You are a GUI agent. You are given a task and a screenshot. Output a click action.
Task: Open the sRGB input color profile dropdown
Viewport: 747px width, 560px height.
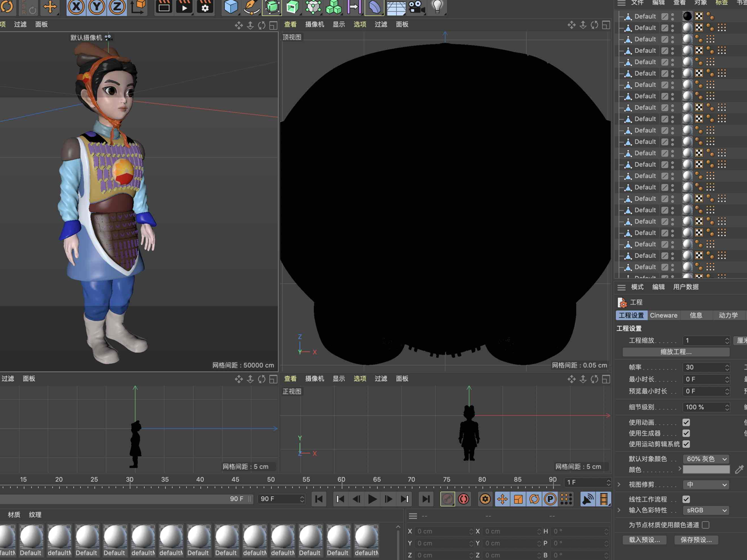pyautogui.click(x=706, y=510)
